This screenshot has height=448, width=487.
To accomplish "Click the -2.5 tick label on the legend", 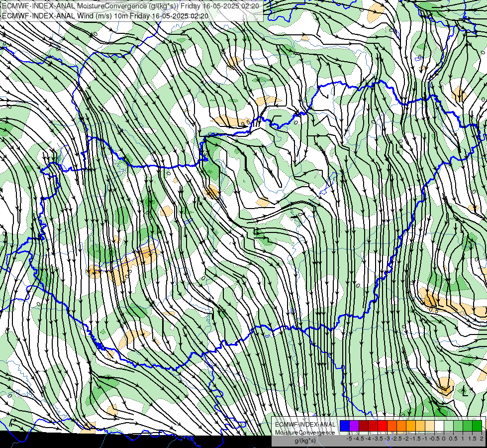I will [x=396, y=439].
